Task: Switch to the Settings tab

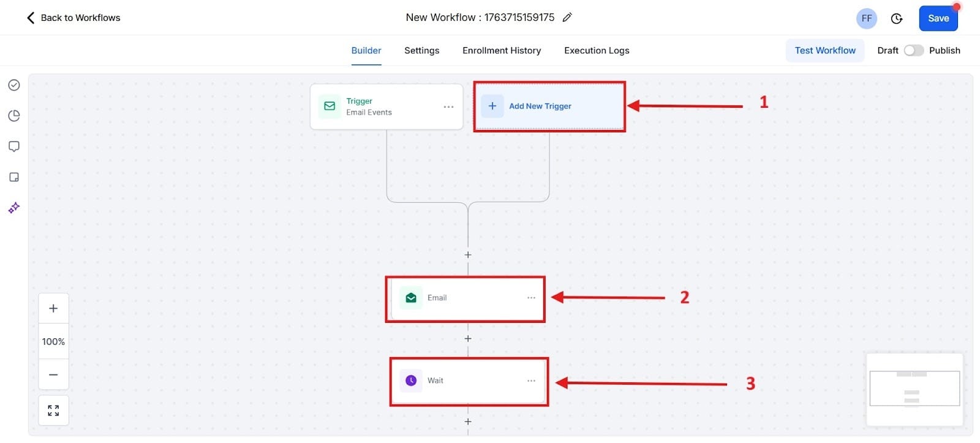Action: 421,50
